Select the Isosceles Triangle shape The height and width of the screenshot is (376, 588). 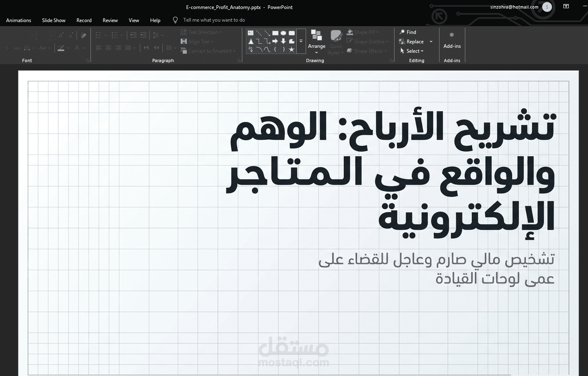(251, 41)
